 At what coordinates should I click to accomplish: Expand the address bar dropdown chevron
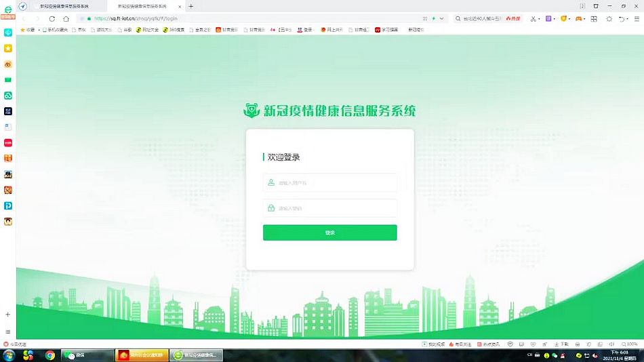442,18
